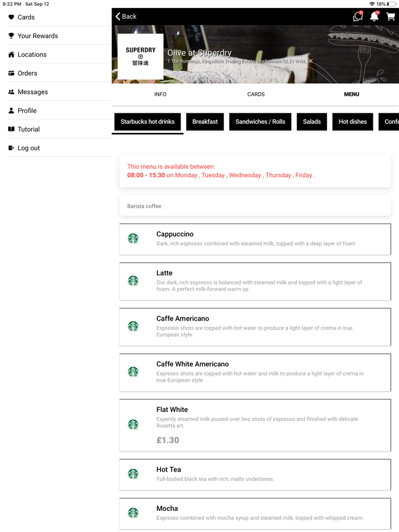
Task: Click the Starbucks logo on Hot Tea row
Action: (x=133, y=474)
